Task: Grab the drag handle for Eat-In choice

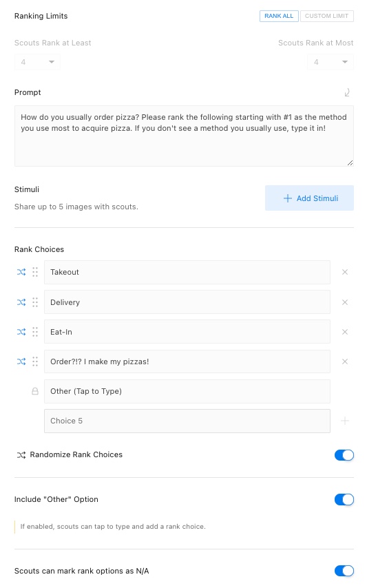Action: 35,332
